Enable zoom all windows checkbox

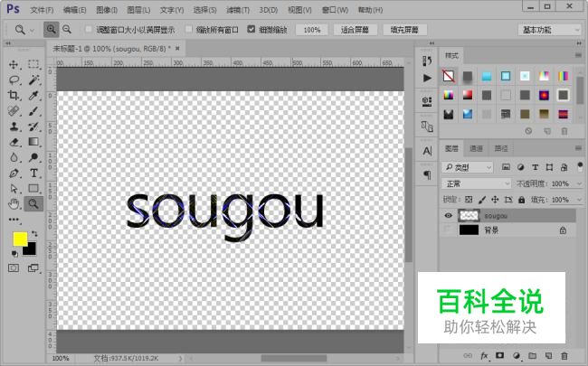pos(189,29)
